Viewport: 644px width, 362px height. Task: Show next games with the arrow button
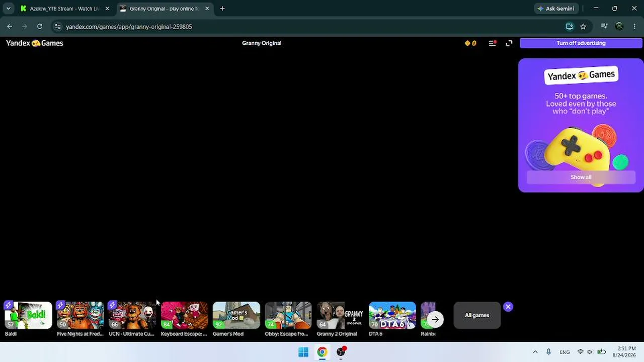point(435,319)
